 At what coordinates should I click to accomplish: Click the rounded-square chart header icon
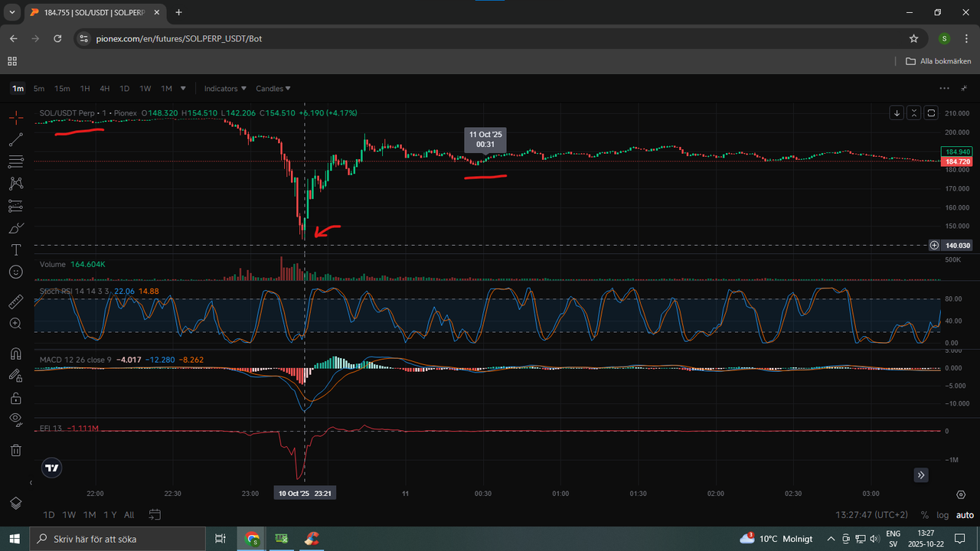point(932,112)
